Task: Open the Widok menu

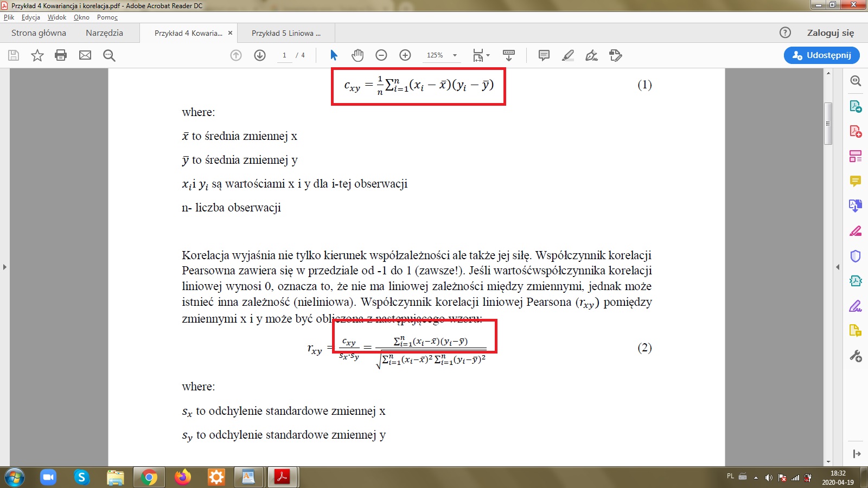Action: [56, 17]
